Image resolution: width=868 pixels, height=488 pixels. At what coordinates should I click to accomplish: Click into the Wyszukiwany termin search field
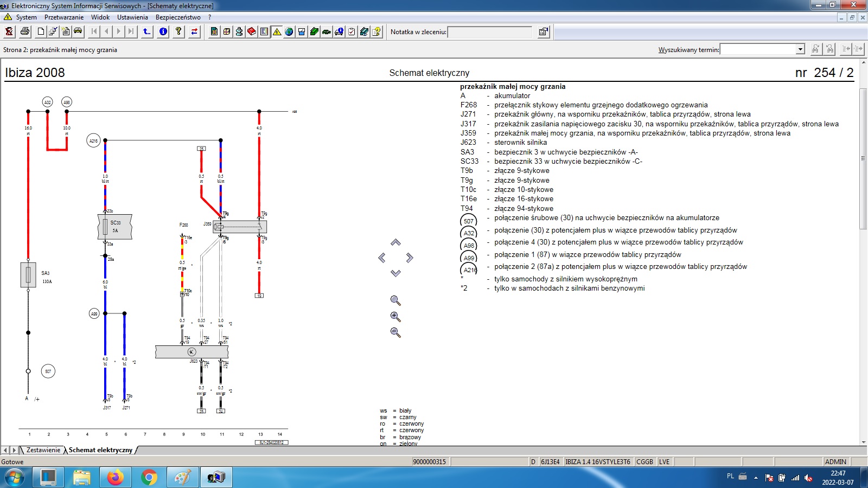click(758, 49)
